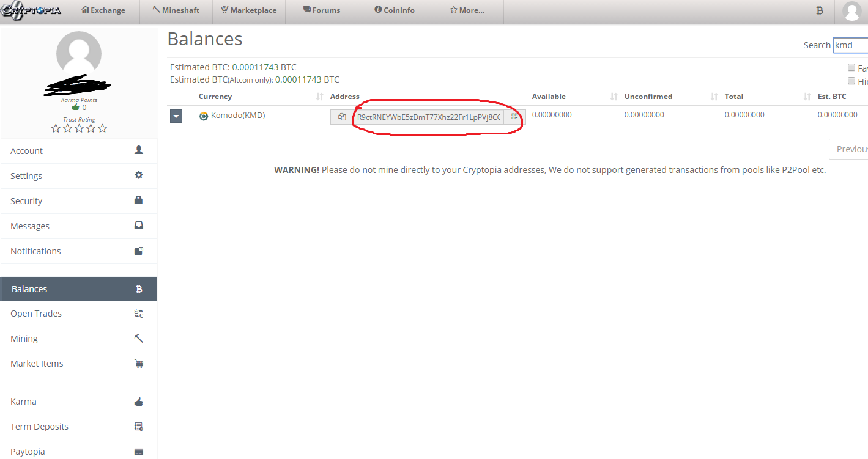
Task: Click the Security padlock icon
Action: tap(139, 200)
